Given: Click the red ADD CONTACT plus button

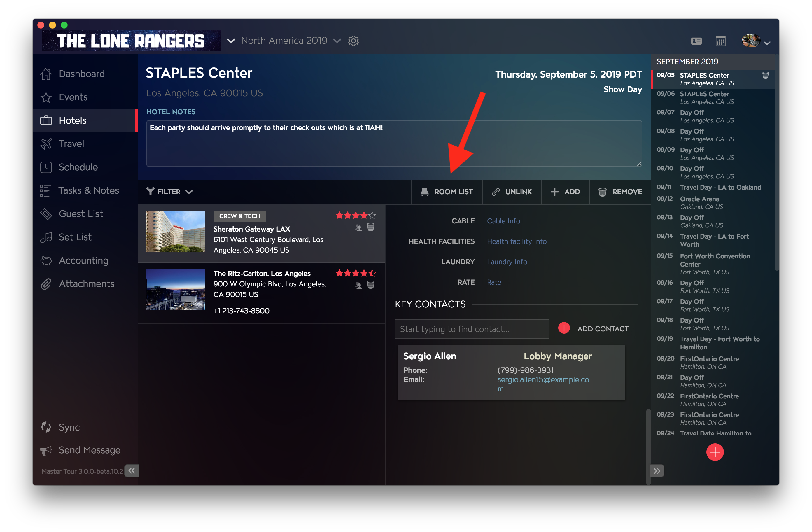Looking at the screenshot, I should click(563, 328).
